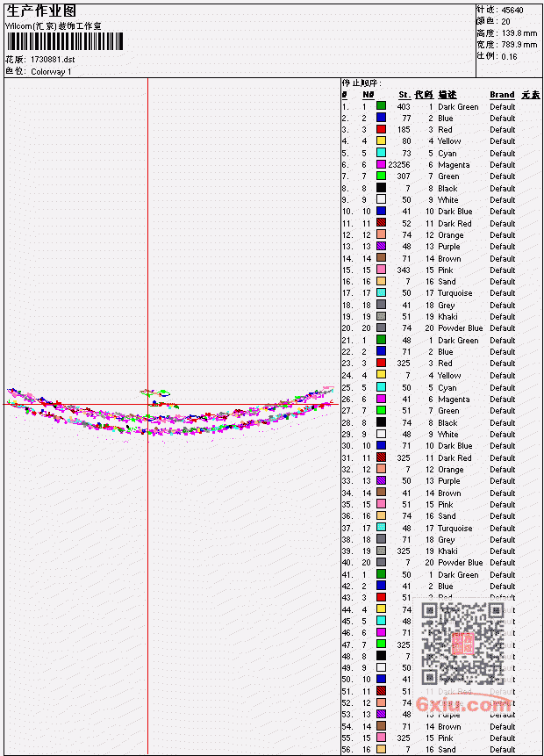This screenshot has width=544, height=756.
Task: Click the St. column header
Action: (x=404, y=95)
